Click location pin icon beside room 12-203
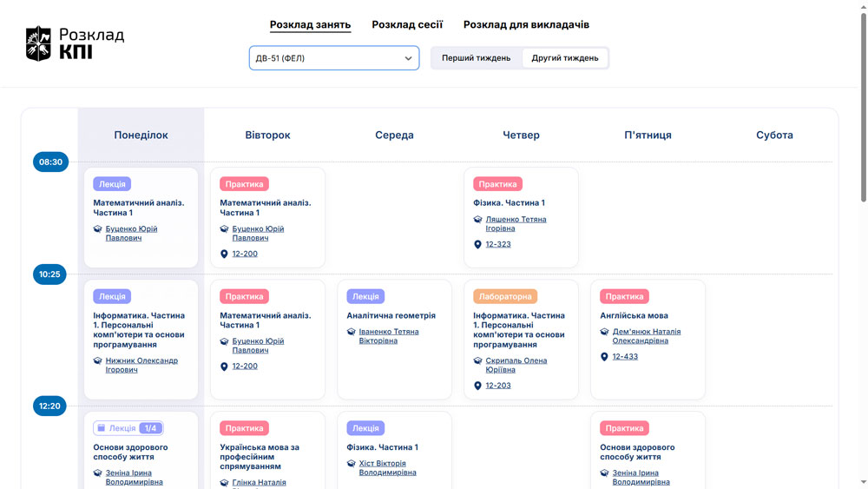Image resolution: width=868 pixels, height=489 pixels. coord(477,386)
